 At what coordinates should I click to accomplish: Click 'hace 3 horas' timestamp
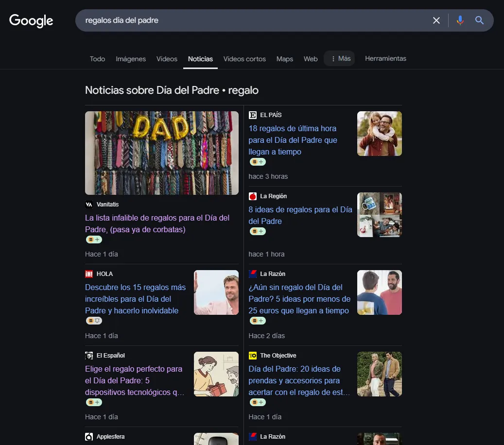[x=268, y=176]
